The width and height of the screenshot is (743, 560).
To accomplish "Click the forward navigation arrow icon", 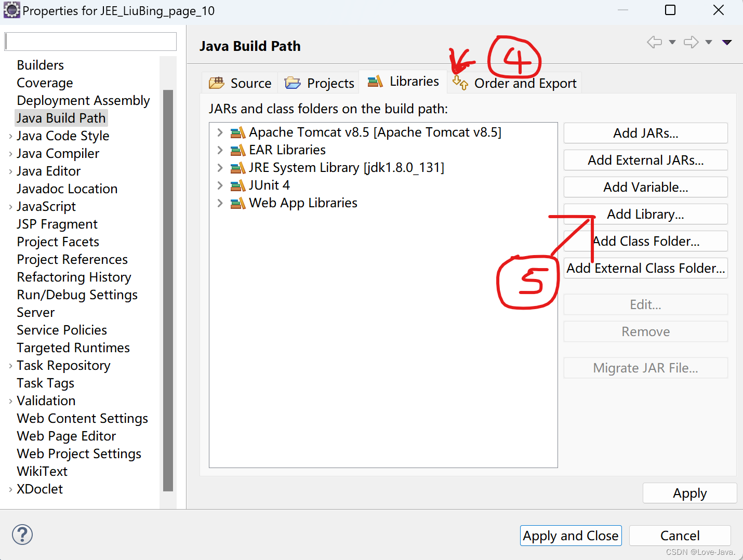I will coord(691,42).
